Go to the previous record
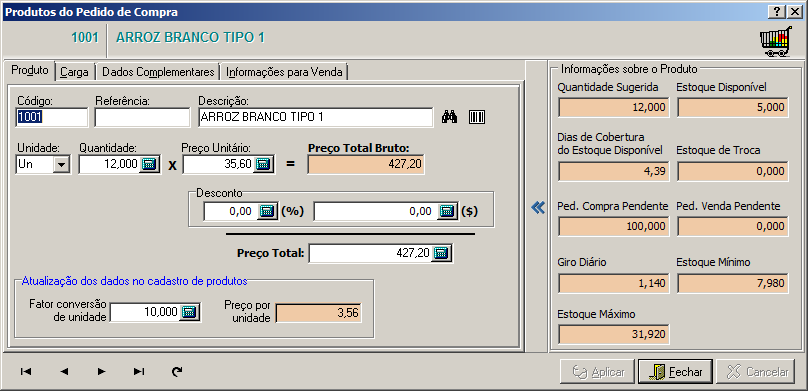 tap(64, 371)
